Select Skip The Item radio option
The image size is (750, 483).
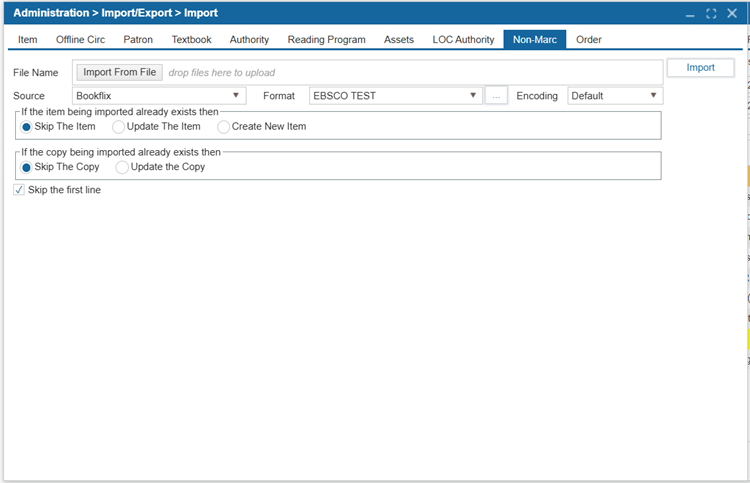click(x=27, y=127)
